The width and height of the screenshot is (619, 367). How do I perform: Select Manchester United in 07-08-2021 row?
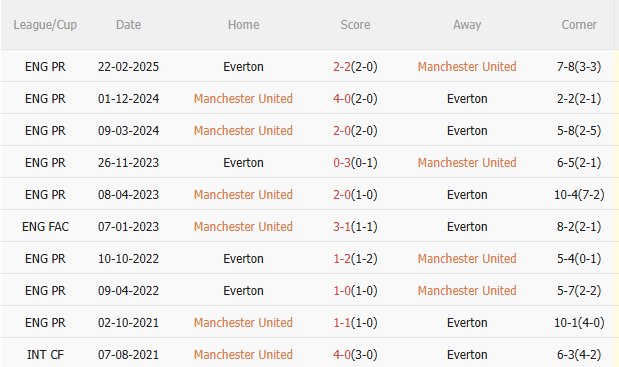(243, 354)
